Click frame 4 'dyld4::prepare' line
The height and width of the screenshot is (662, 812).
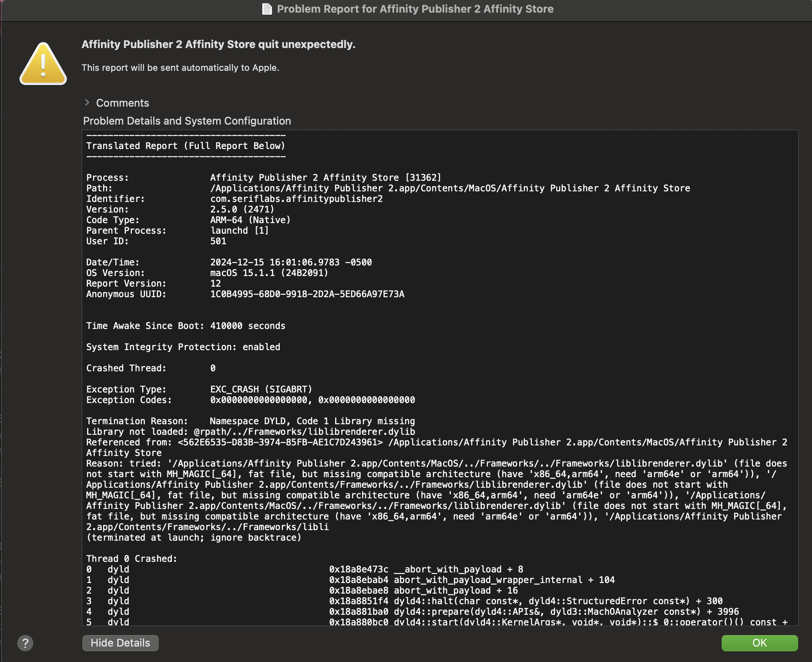[413, 612]
